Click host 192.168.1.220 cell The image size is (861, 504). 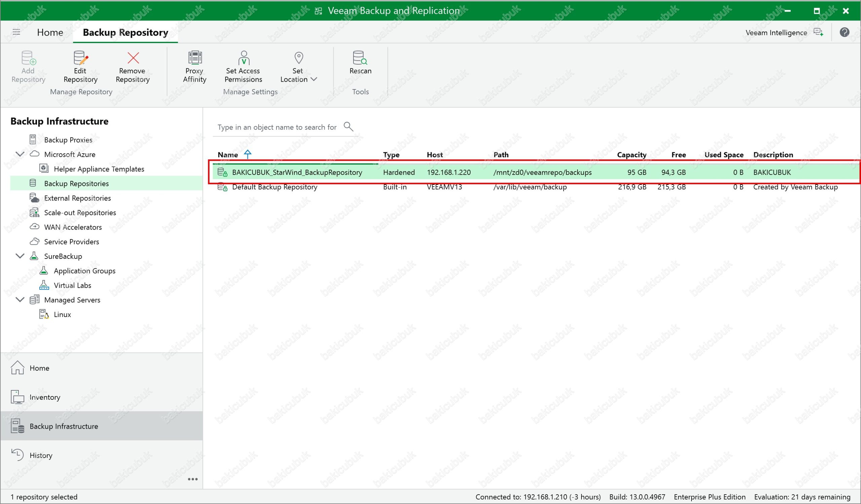tap(449, 172)
